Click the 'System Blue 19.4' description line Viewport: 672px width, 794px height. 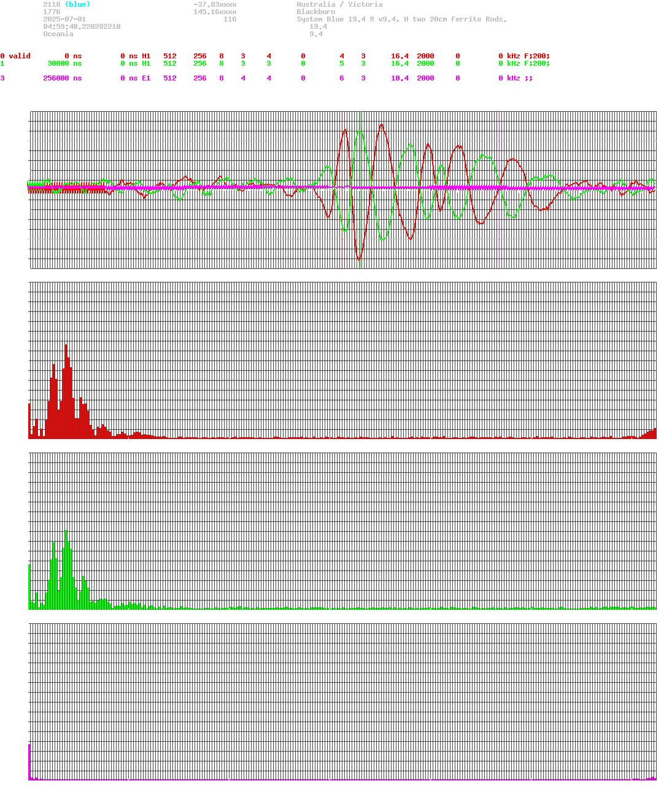pos(402,19)
